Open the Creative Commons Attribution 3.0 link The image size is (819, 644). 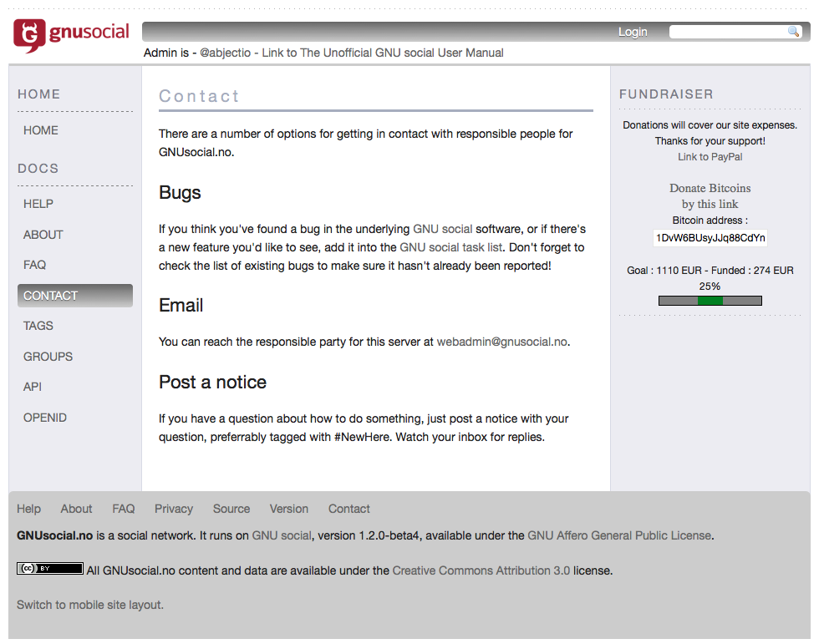481,570
